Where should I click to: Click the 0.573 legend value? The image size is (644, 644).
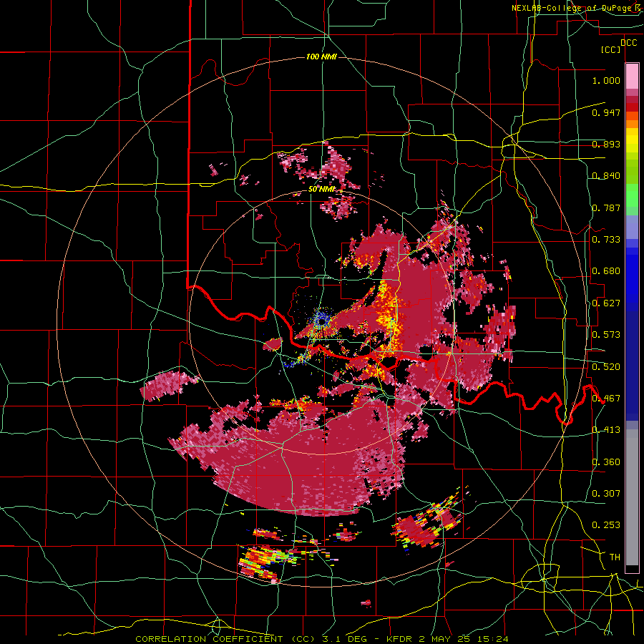(x=606, y=335)
